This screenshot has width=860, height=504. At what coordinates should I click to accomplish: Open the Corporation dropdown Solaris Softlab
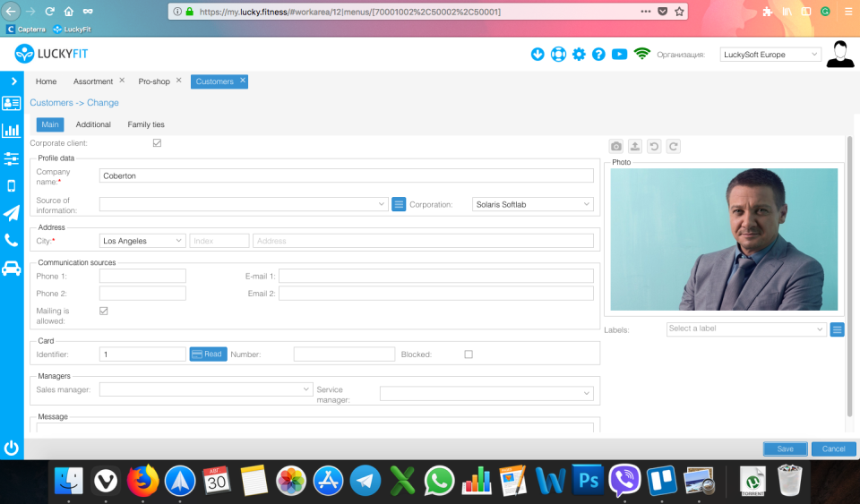pos(532,204)
